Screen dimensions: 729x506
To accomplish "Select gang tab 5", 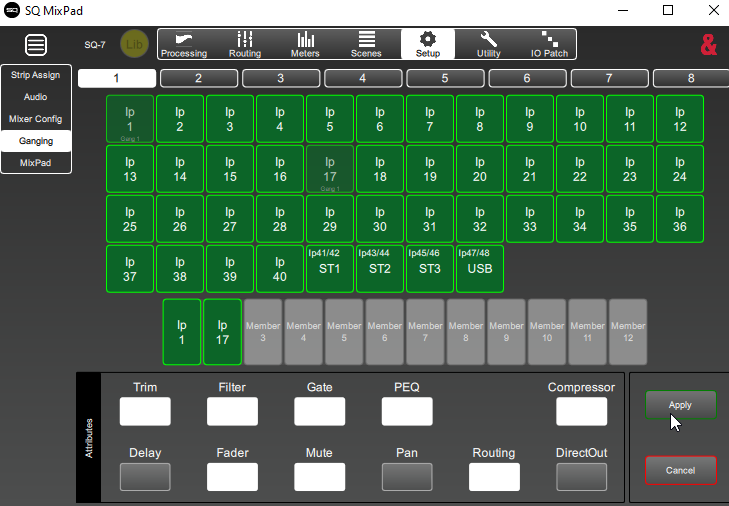I will click(x=445, y=78).
